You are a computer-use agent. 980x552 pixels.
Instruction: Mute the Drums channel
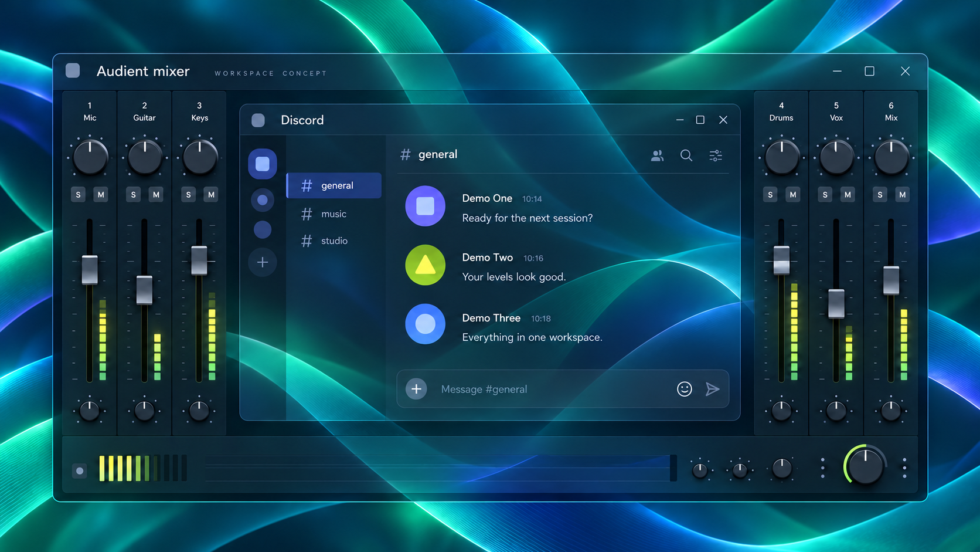coord(793,195)
